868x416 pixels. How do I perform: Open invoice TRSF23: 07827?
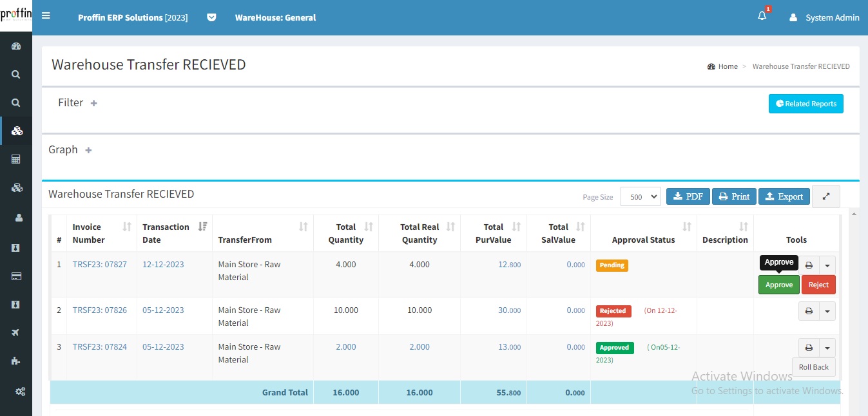100,264
